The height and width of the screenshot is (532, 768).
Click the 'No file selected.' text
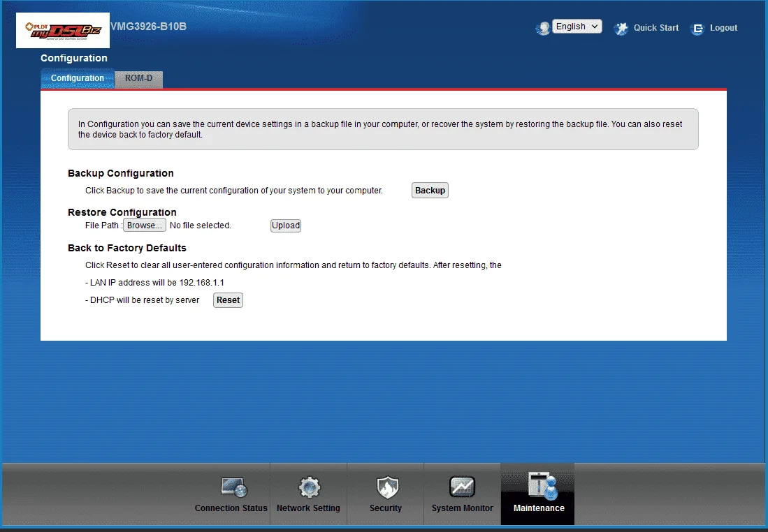pos(201,225)
